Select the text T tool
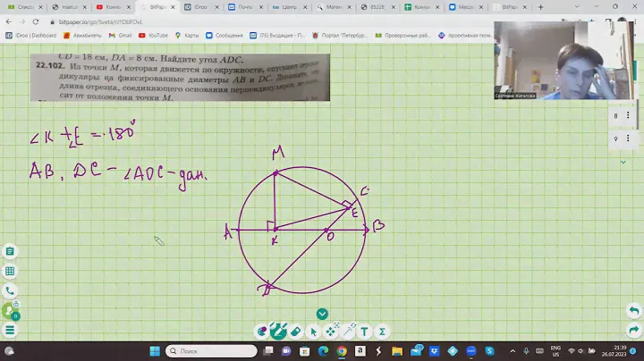 click(365, 331)
